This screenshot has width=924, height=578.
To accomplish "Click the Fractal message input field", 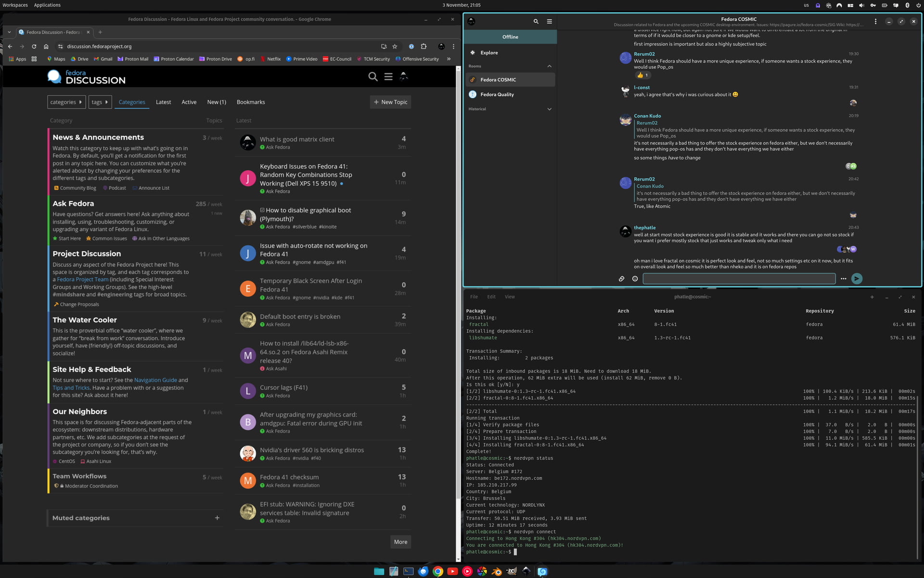I will (739, 278).
